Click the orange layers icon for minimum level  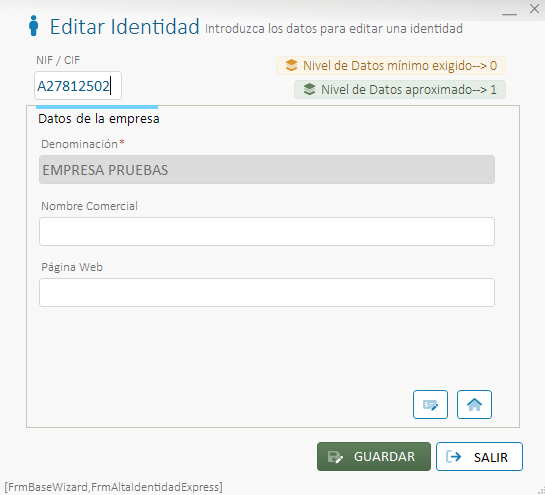click(291, 65)
